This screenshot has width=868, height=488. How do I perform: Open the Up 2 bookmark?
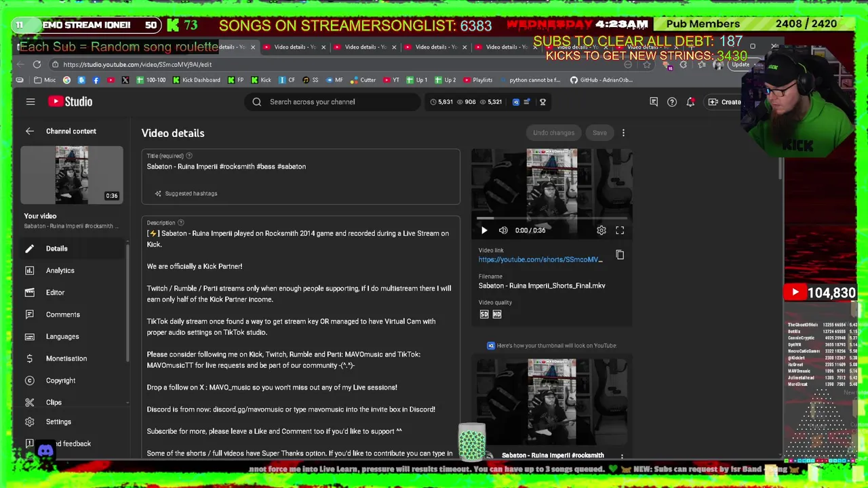tap(445, 80)
